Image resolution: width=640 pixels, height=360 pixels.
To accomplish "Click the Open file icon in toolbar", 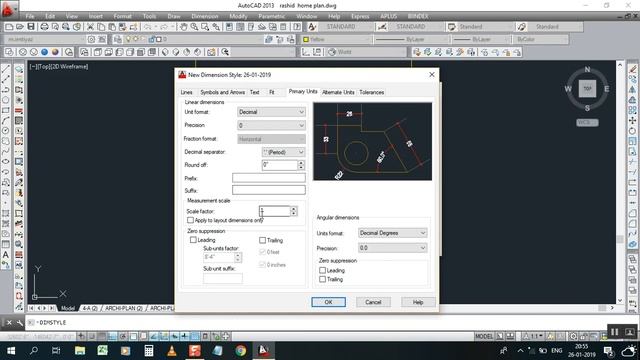I will tap(20, 27).
